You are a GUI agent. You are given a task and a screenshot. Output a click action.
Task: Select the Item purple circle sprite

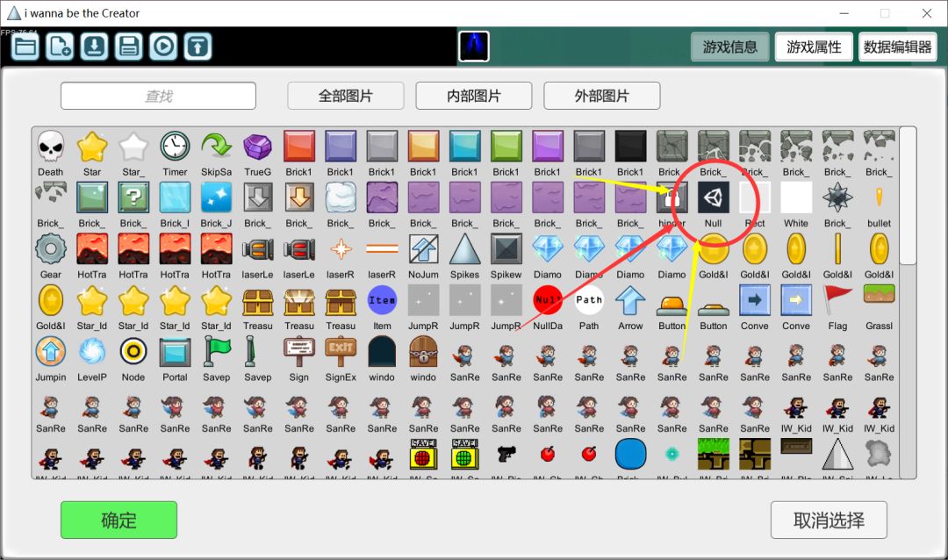[382, 300]
